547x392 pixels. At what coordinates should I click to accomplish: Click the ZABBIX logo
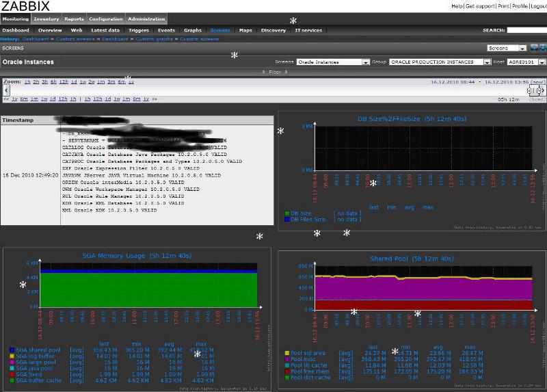tap(25, 6)
